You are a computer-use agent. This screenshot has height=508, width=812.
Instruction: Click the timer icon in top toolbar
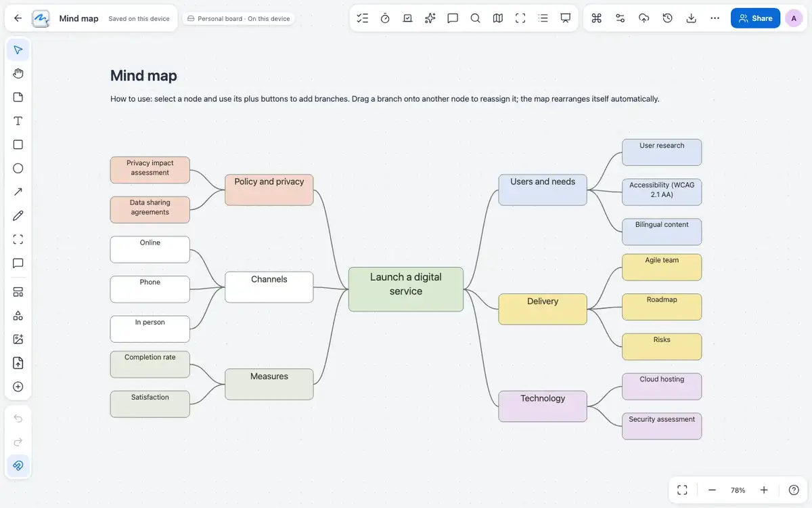(385, 18)
